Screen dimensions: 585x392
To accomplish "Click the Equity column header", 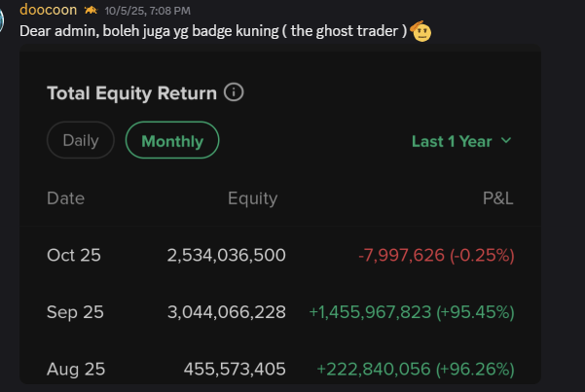I will tap(252, 198).
